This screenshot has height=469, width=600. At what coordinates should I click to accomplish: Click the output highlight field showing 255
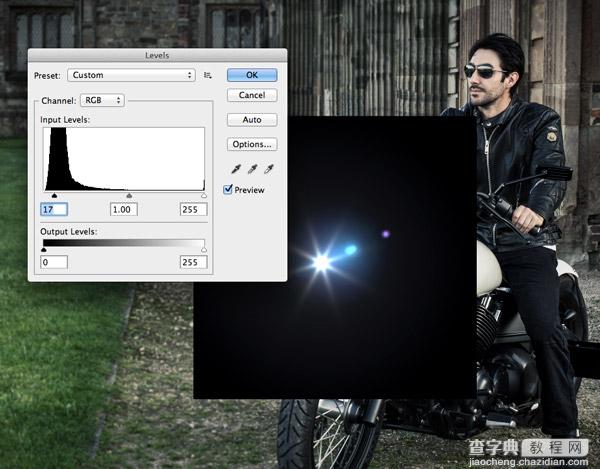[194, 262]
